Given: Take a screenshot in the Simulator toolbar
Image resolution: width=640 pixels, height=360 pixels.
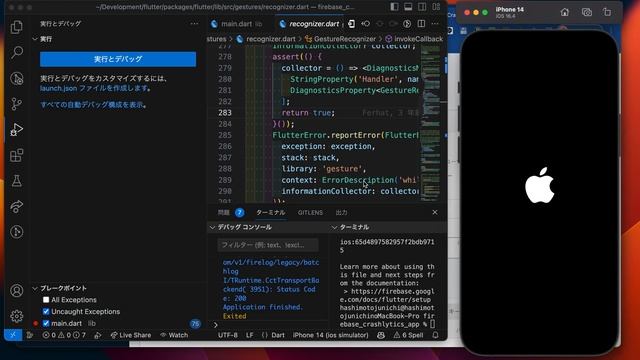Looking at the screenshot, I should coord(587,12).
